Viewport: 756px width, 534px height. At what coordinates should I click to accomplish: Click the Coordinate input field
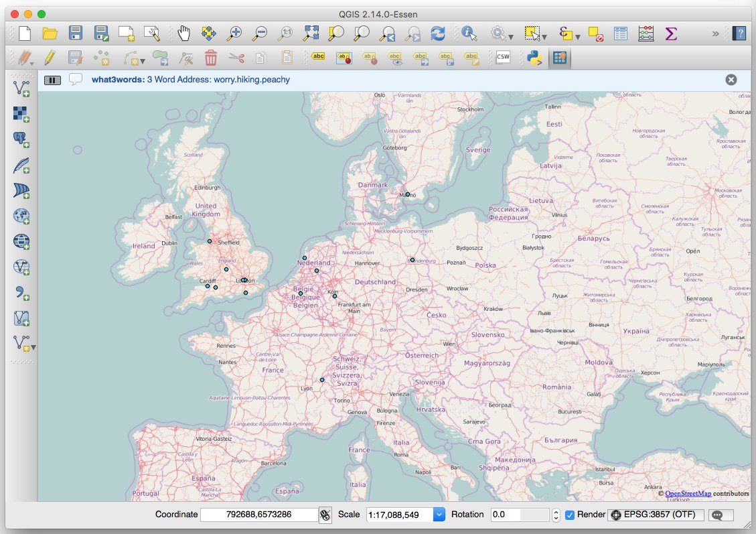(259, 515)
